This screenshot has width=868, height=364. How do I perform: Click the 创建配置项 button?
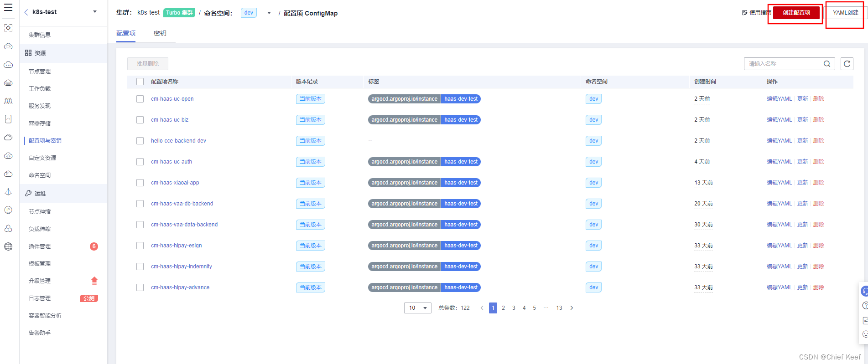coord(796,13)
